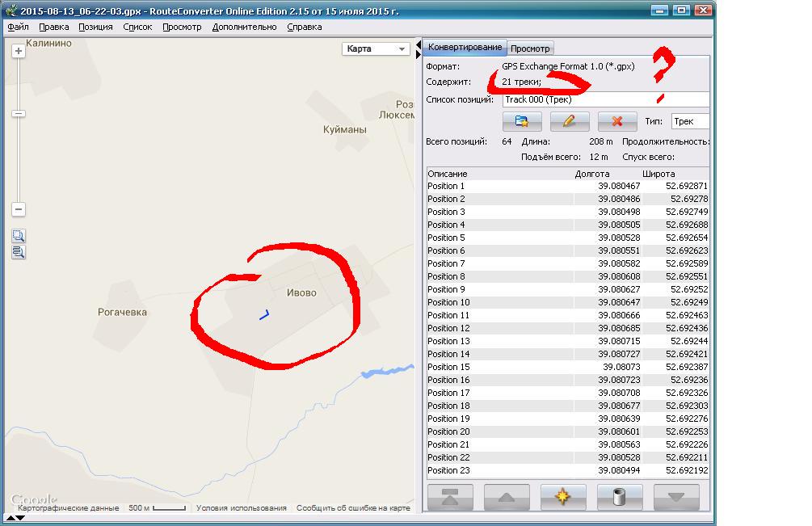Click the Условия использования link on map
Viewport: 812px width, 526px height.
pos(241,508)
